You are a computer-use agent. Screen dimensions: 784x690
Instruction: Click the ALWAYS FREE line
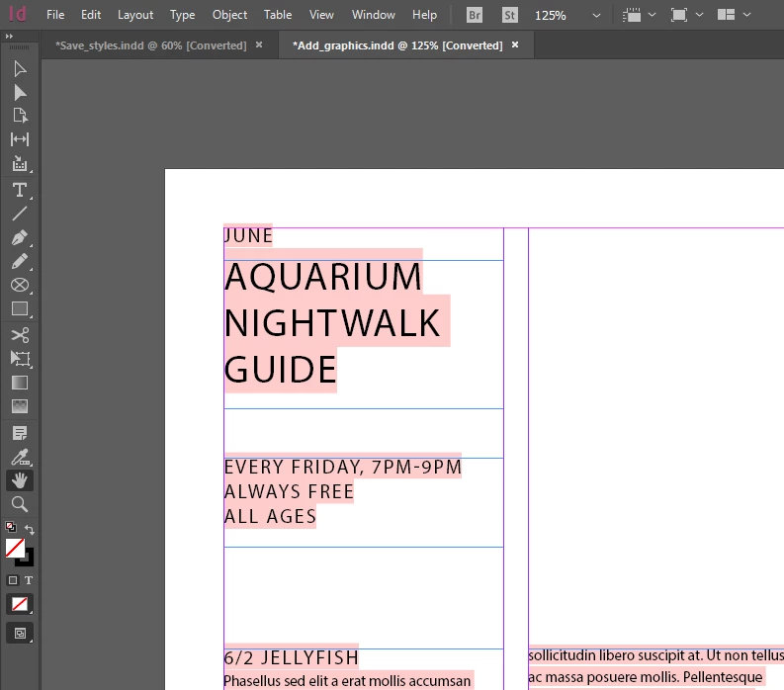click(289, 492)
